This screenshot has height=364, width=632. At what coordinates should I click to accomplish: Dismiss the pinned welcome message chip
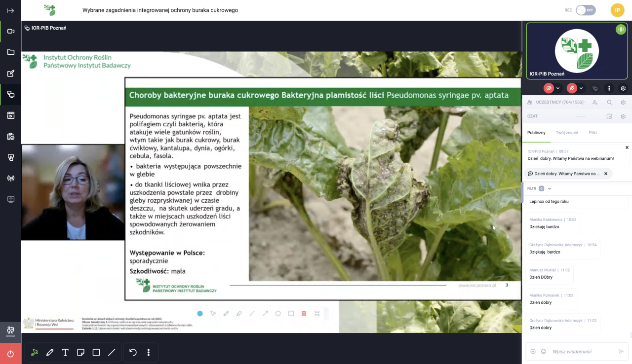point(606,174)
